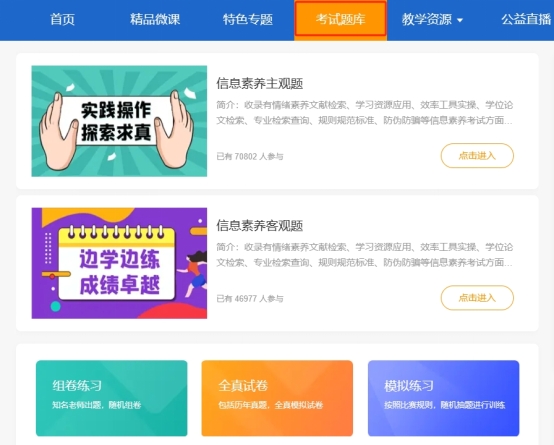Click the 边学边练 成绩卓越 banner image

pos(119,263)
